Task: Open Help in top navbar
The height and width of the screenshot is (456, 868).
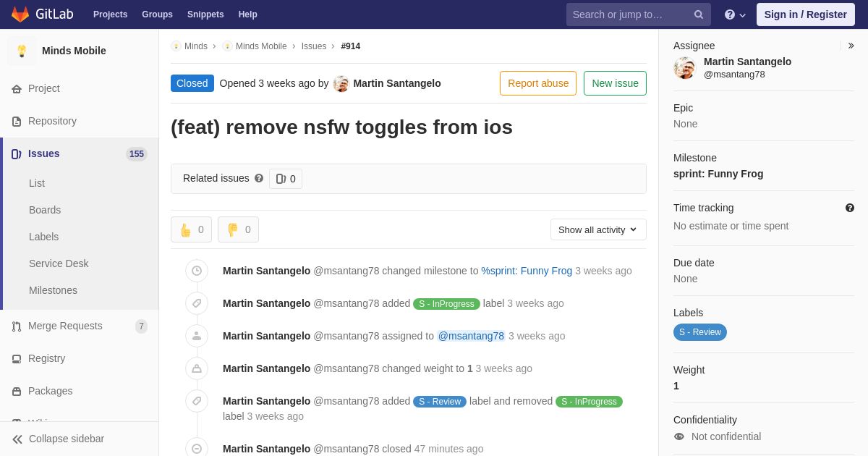Action: 248,14
